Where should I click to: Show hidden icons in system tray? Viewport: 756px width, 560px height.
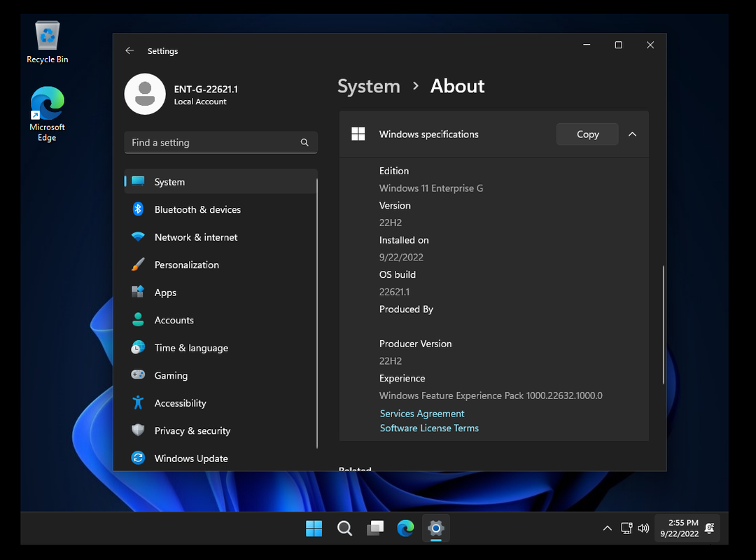pos(607,528)
